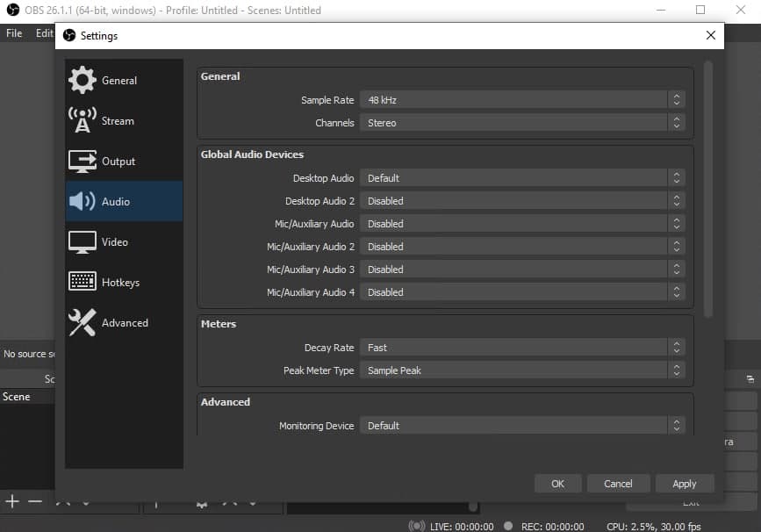Open the Mic/Auxiliary Audio 4 dropdown
The image size is (761, 532).
pos(522,292)
